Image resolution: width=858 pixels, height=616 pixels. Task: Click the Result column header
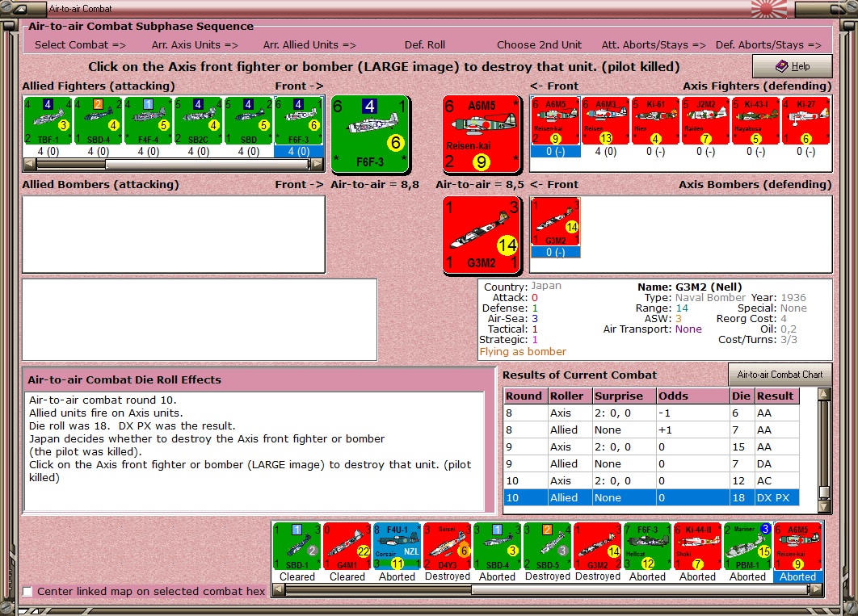coord(777,396)
